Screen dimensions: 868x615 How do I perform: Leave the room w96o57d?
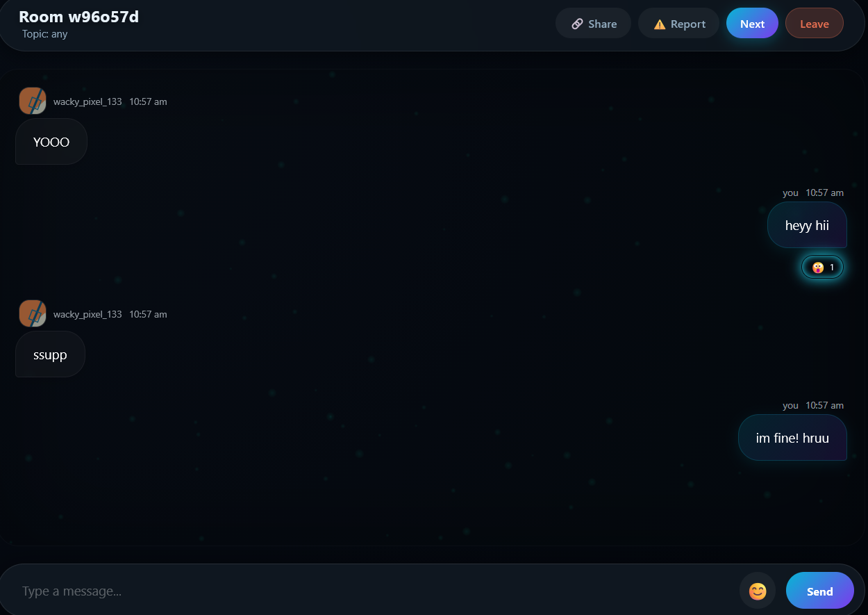pyautogui.click(x=814, y=23)
